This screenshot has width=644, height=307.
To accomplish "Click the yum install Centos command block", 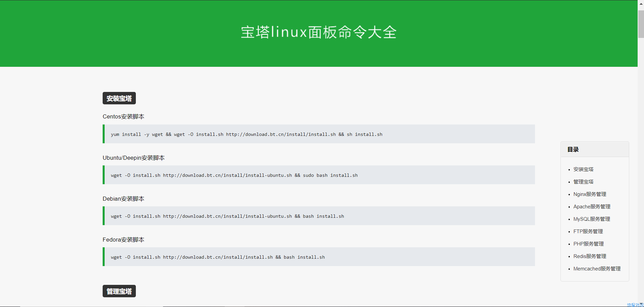I will (x=319, y=134).
